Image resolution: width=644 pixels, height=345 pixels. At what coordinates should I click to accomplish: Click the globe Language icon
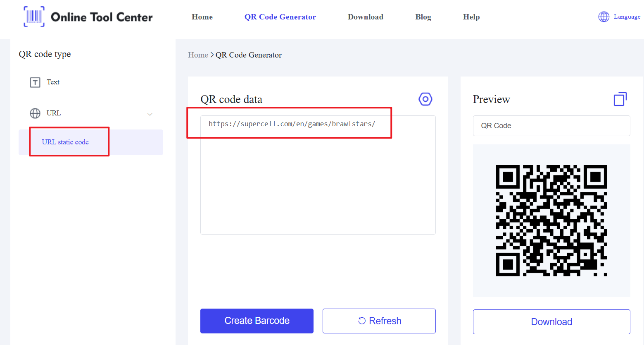604,17
